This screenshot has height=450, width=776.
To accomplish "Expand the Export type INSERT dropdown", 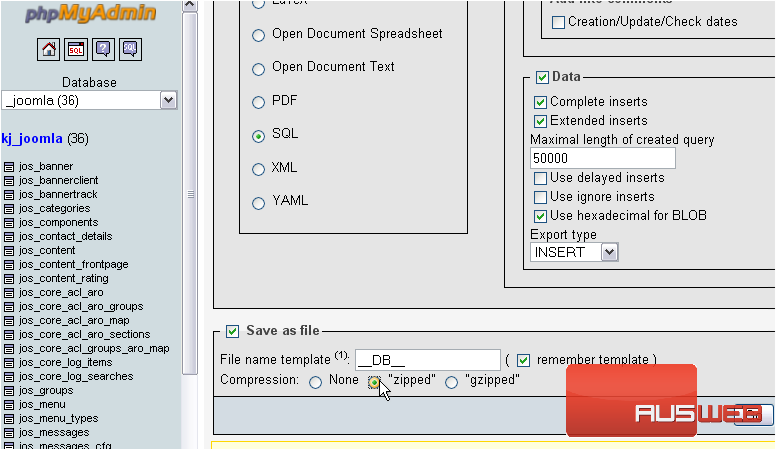I will point(609,253).
